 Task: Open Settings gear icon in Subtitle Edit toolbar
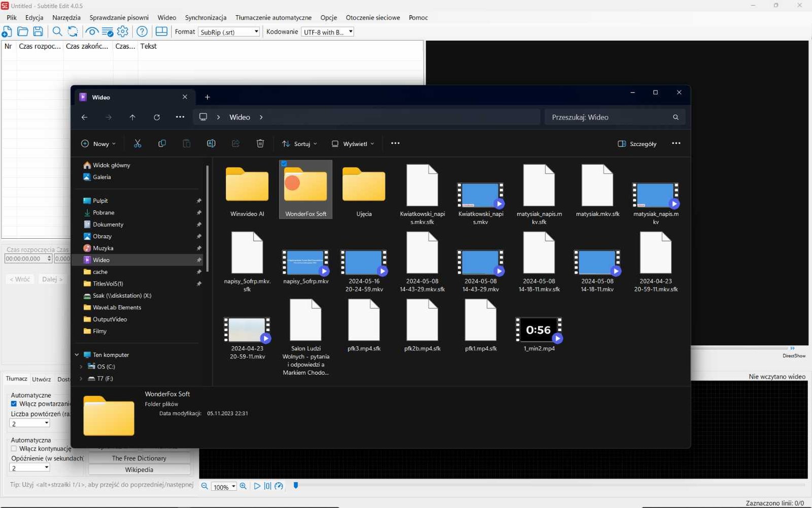tap(123, 31)
